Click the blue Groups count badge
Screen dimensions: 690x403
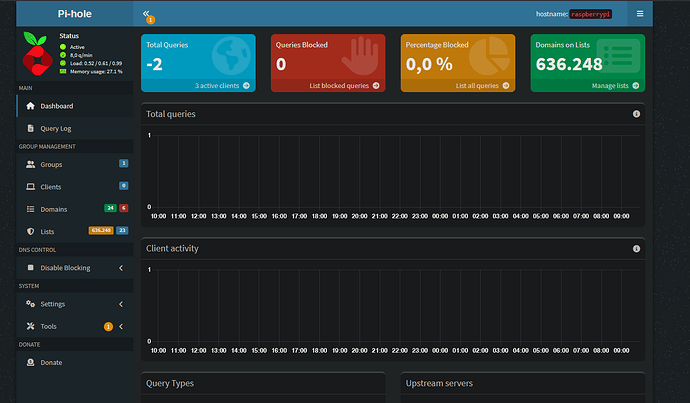[x=124, y=163]
